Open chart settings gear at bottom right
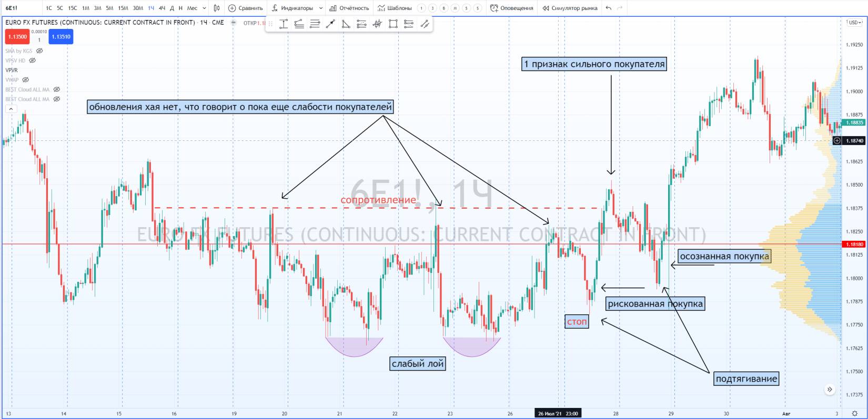The width and height of the screenshot is (868, 419). (x=855, y=414)
